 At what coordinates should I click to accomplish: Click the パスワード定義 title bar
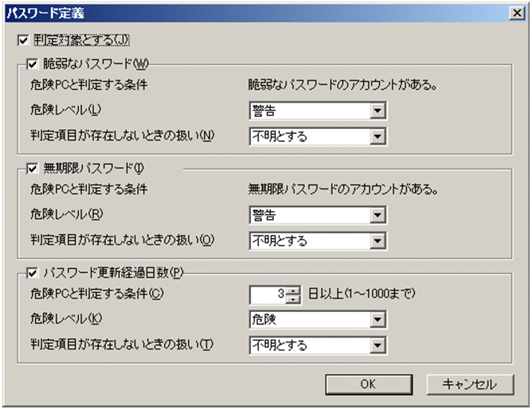(x=239, y=13)
